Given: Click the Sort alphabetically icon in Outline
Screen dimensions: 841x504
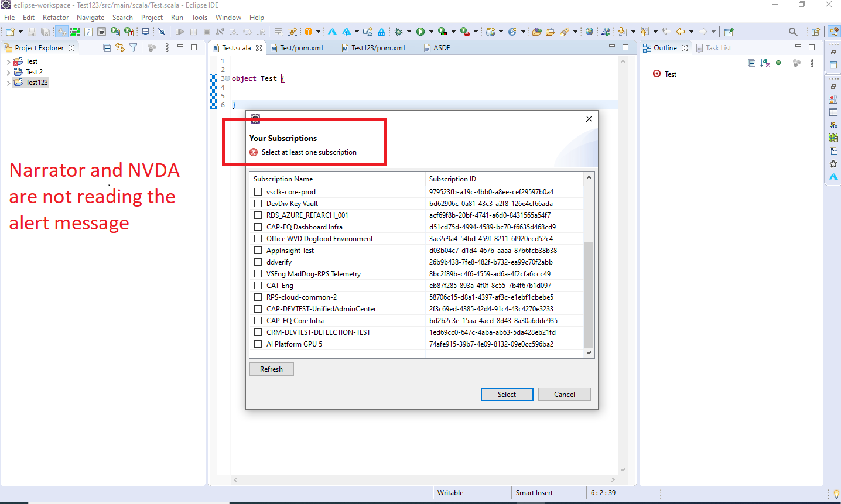Looking at the screenshot, I should pyautogui.click(x=765, y=63).
